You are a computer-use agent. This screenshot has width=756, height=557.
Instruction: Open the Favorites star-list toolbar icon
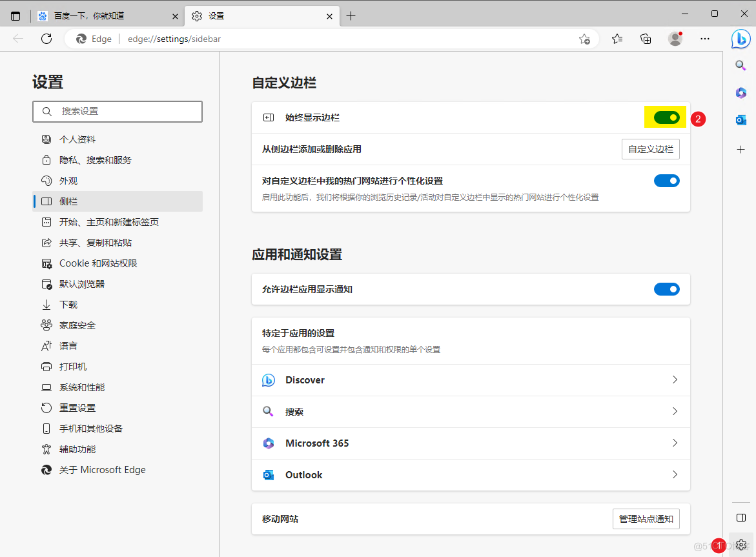click(x=617, y=39)
